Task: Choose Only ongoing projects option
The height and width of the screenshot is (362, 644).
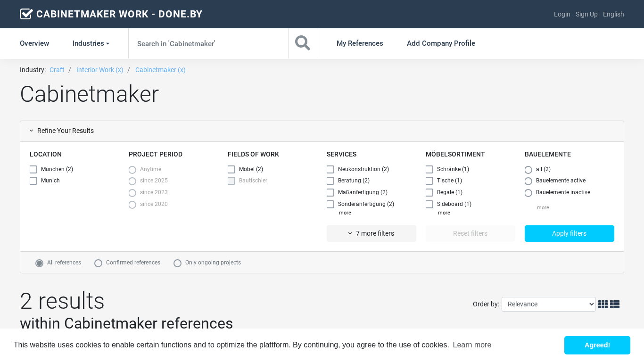Action: [178, 263]
